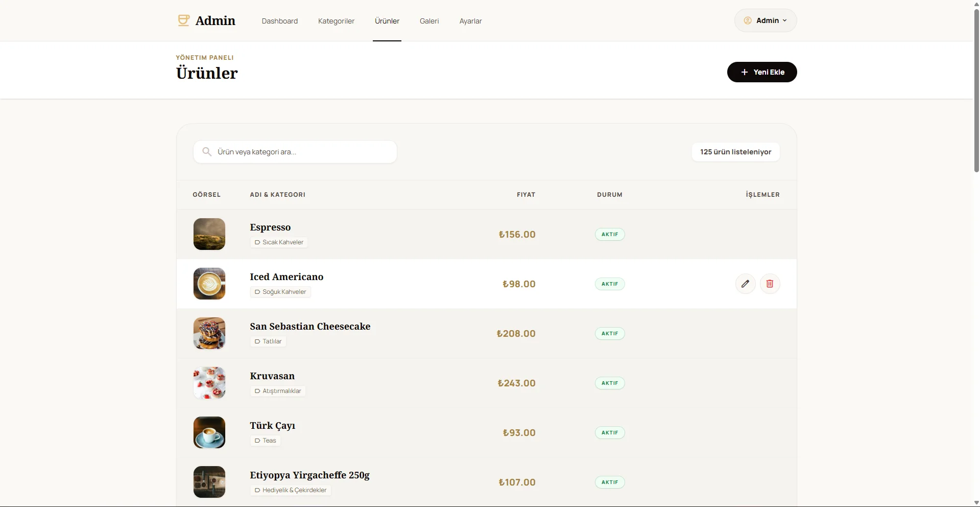Click the tag icon beside Atıştırmalıklar
Screen dimensions: 980x507
[257, 391]
